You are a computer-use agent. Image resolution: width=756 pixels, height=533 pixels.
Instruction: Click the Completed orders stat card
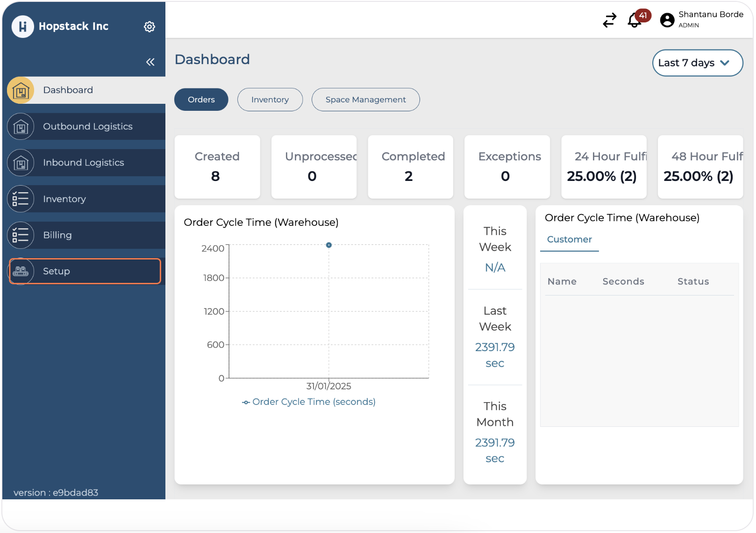click(x=410, y=167)
